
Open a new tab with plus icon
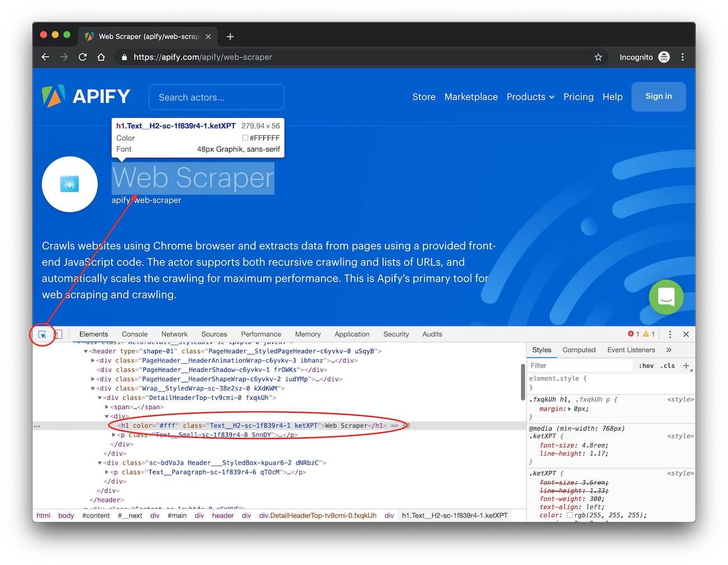click(x=230, y=36)
